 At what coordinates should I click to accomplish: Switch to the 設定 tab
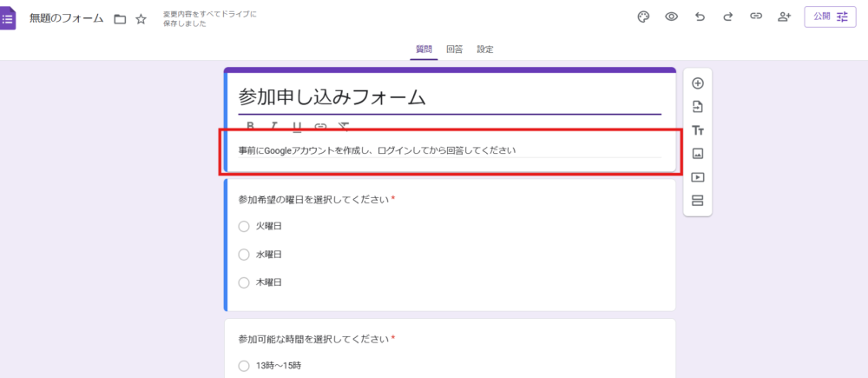point(485,50)
